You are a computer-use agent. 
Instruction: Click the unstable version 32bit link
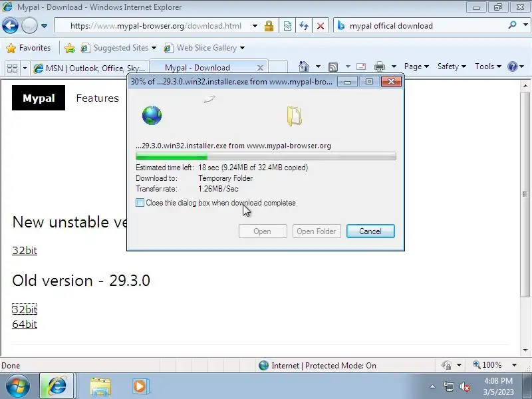click(x=25, y=251)
